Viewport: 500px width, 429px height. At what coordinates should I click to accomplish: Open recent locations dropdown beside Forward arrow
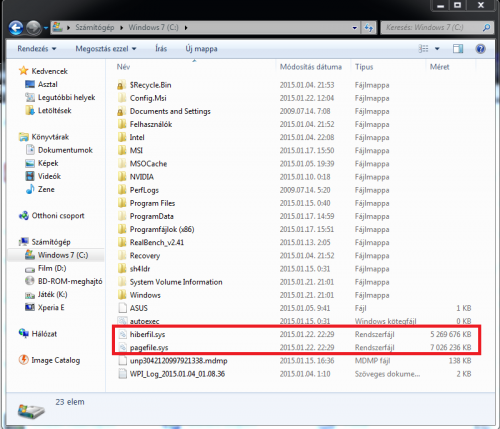coord(45,28)
